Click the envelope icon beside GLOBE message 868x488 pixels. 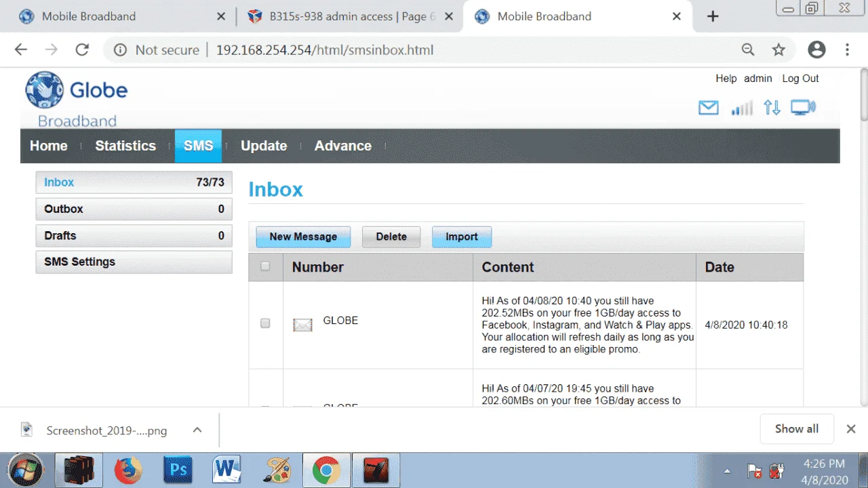tap(302, 325)
